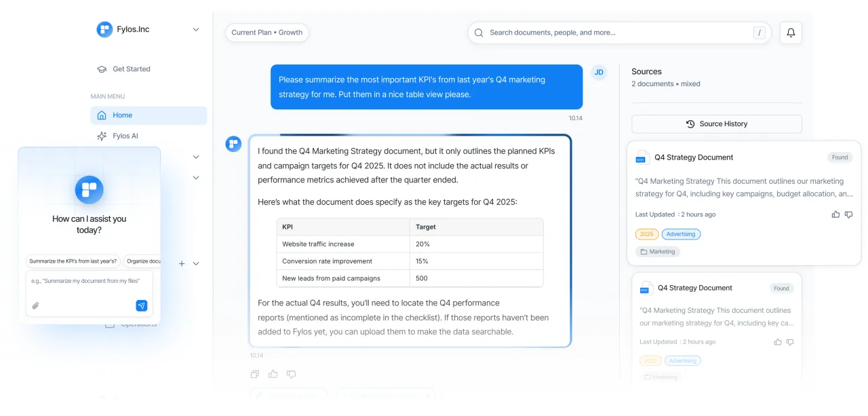Dislike the AI response with thumbs down
The image size is (868, 416).
pos(291,374)
